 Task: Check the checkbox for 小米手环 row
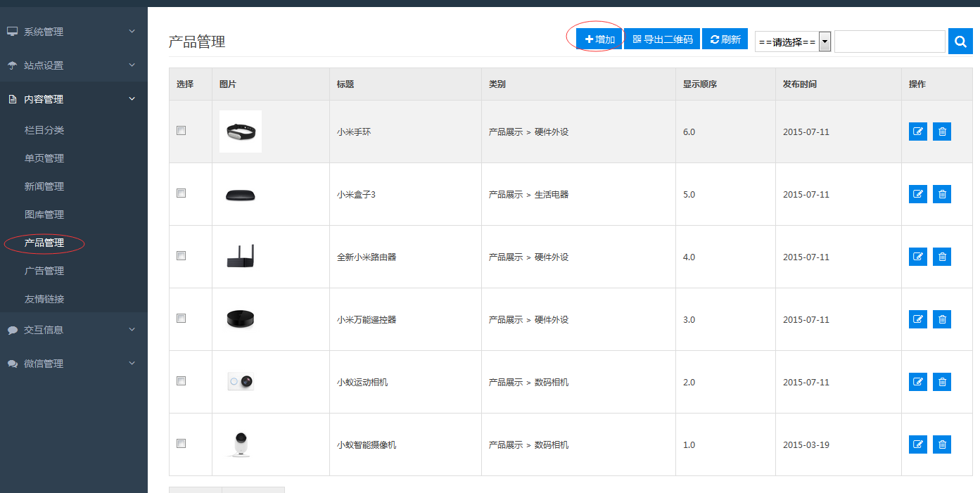click(x=182, y=131)
